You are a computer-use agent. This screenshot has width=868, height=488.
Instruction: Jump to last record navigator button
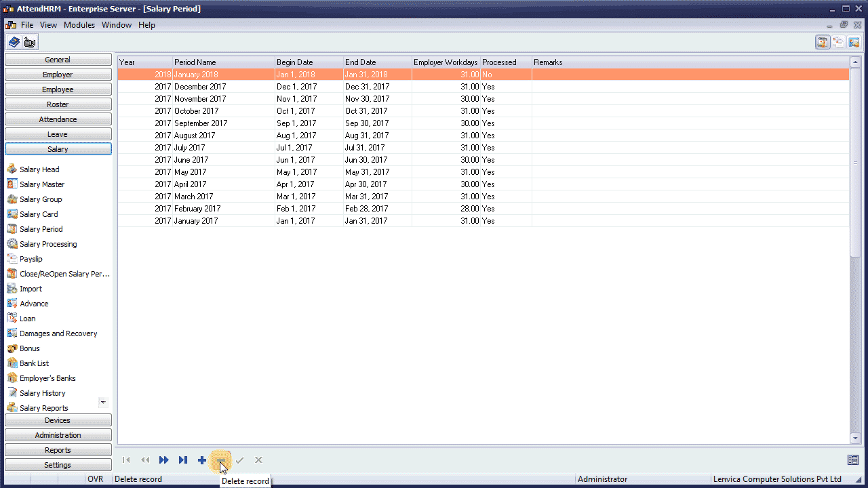(183, 460)
